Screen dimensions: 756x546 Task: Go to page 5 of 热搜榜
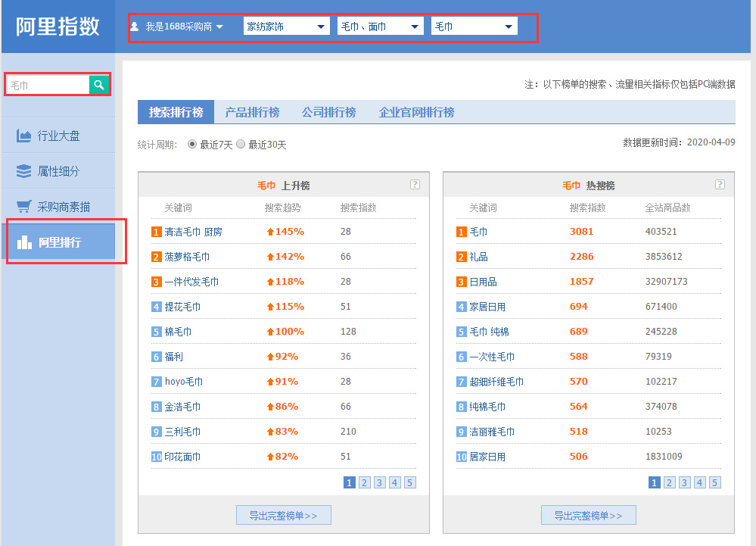pyautogui.click(x=715, y=482)
